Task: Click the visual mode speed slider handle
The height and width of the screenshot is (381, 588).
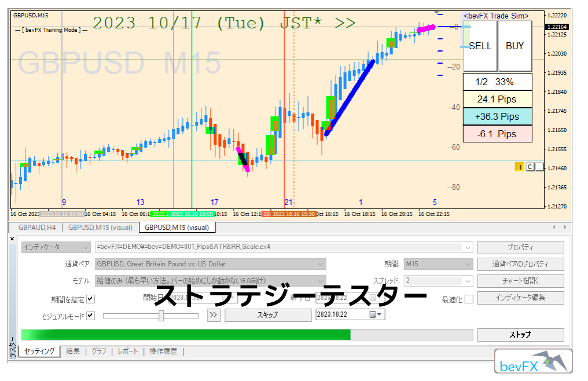Action: tap(161, 316)
